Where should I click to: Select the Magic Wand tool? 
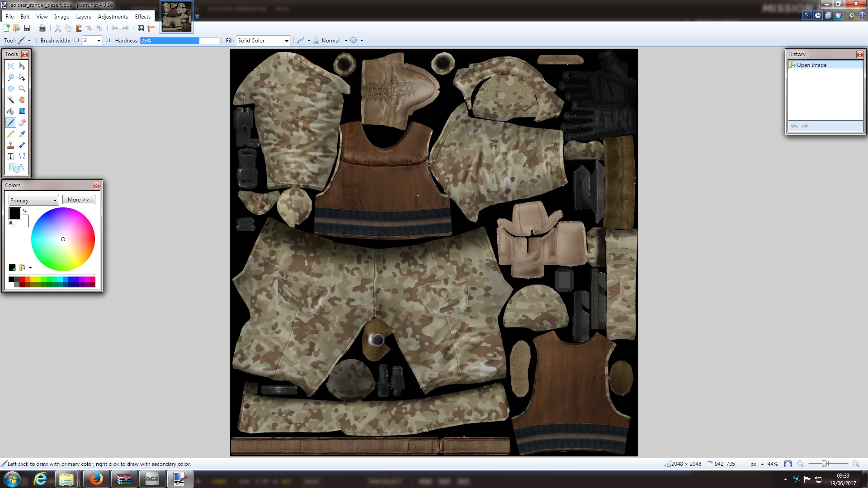pos(11,100)
